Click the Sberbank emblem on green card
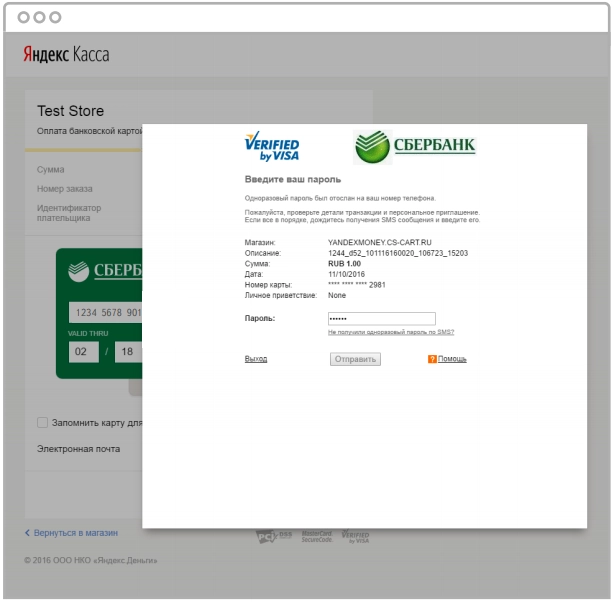This screenshot has width=613, height=602. (x=79, y=271)
